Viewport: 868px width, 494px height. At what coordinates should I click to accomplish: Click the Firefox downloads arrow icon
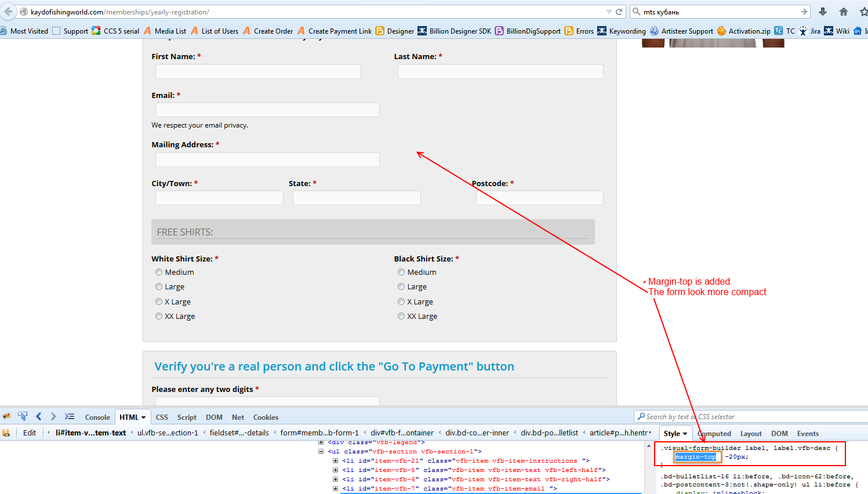[823, 11]
